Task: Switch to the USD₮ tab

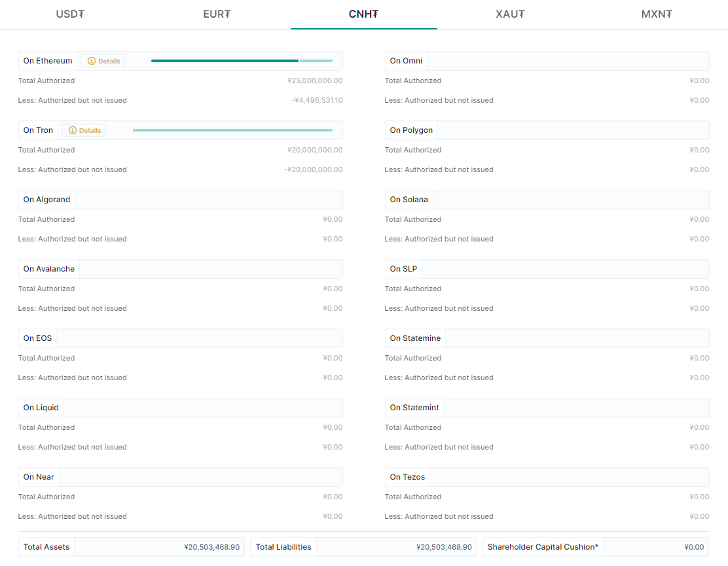Action: point(70,14)
